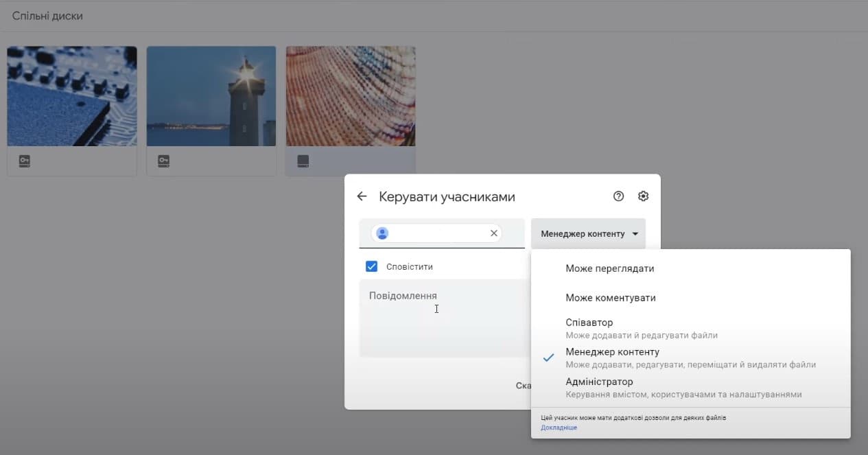Screen dimensions: 868x455
Task: Uncheck the Сповістити checkbox
Action: click(x=372, y=266)
